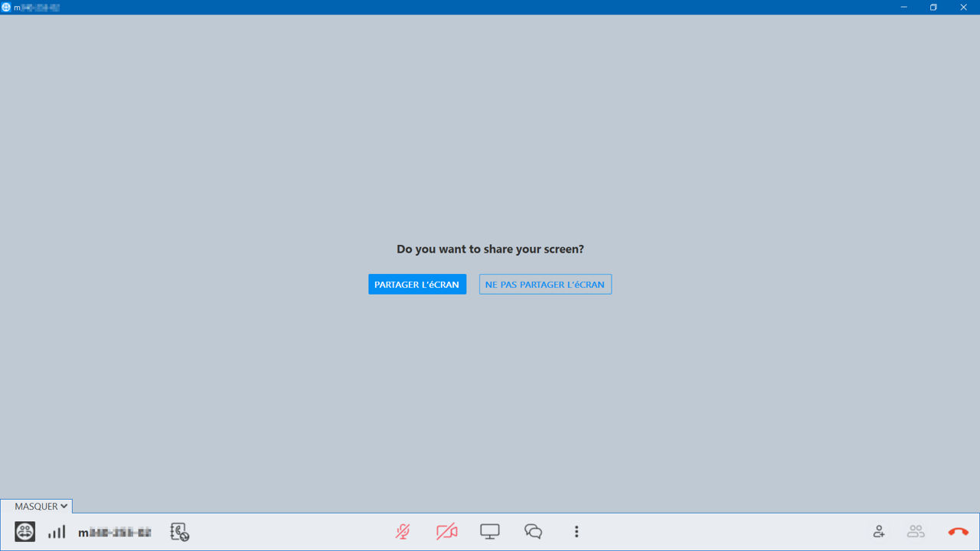
Task: Click the chevron next to MASQUER
Action: pyautogui.click(x=64, y=507)
